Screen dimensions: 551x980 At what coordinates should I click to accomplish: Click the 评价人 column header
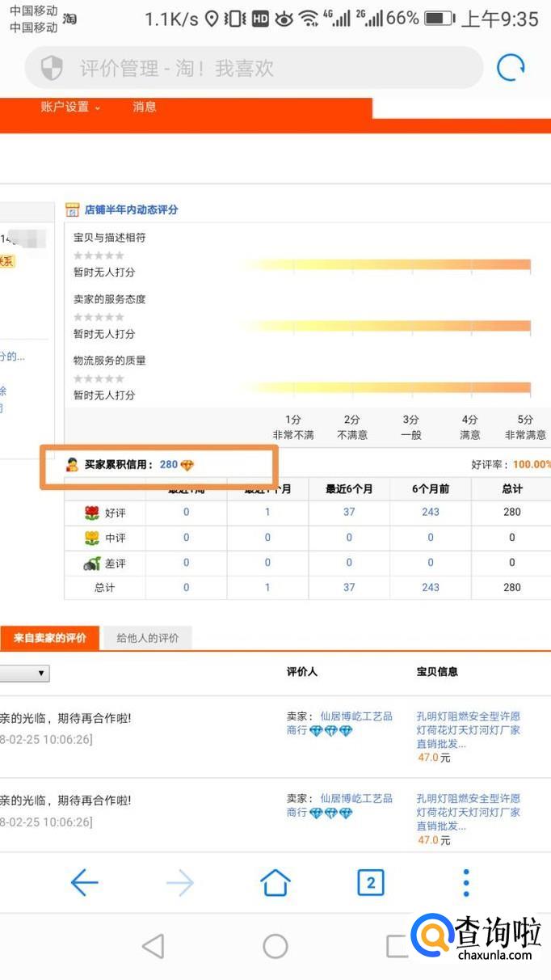click(x=303, y=672)
